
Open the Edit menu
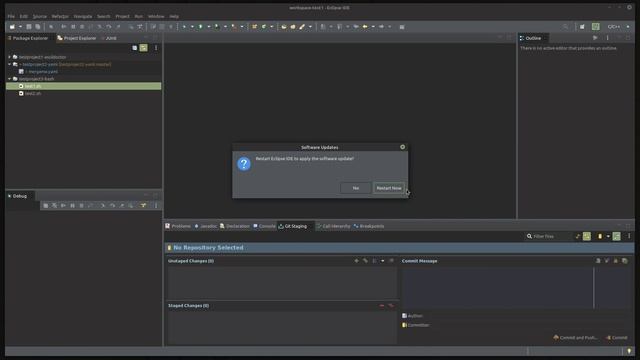(x=24, y=16)
